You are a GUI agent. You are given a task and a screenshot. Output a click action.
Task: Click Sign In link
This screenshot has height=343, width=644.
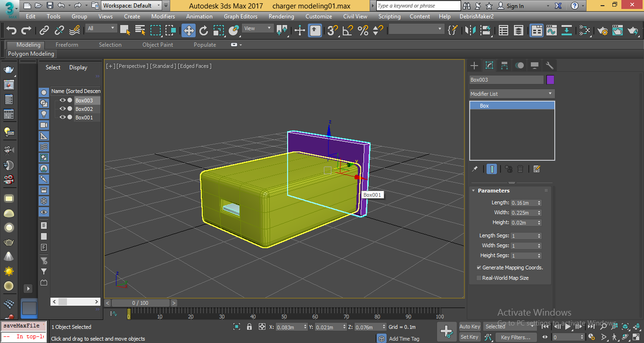(x=515, y=6)
